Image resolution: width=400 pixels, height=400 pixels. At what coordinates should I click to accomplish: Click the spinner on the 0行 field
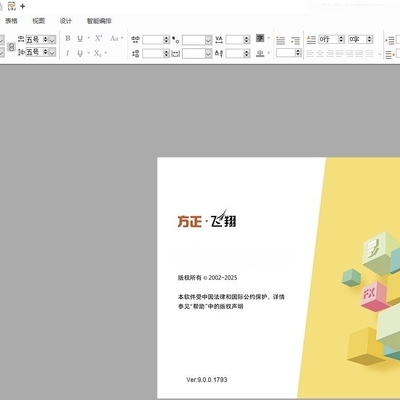coord(341,39)
